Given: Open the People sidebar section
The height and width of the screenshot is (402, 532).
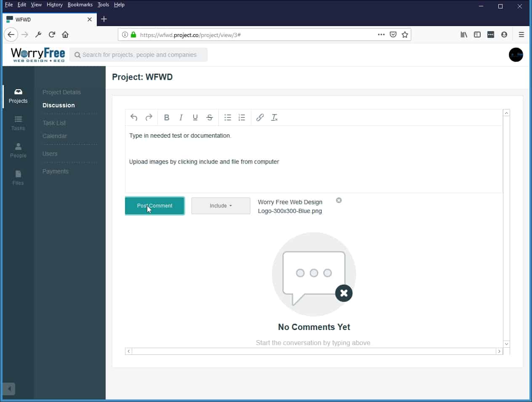Looking at the screenshot, I should click(18, 151).
